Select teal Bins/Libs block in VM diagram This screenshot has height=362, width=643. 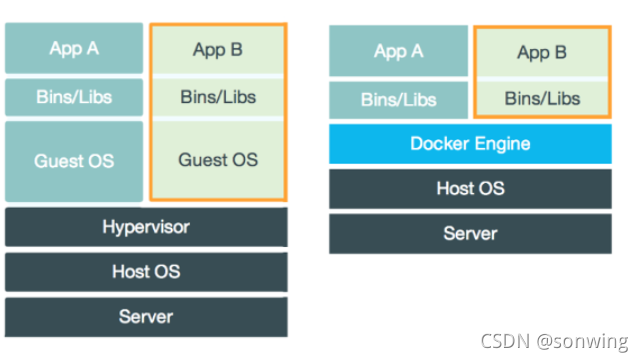coord(74,97)
